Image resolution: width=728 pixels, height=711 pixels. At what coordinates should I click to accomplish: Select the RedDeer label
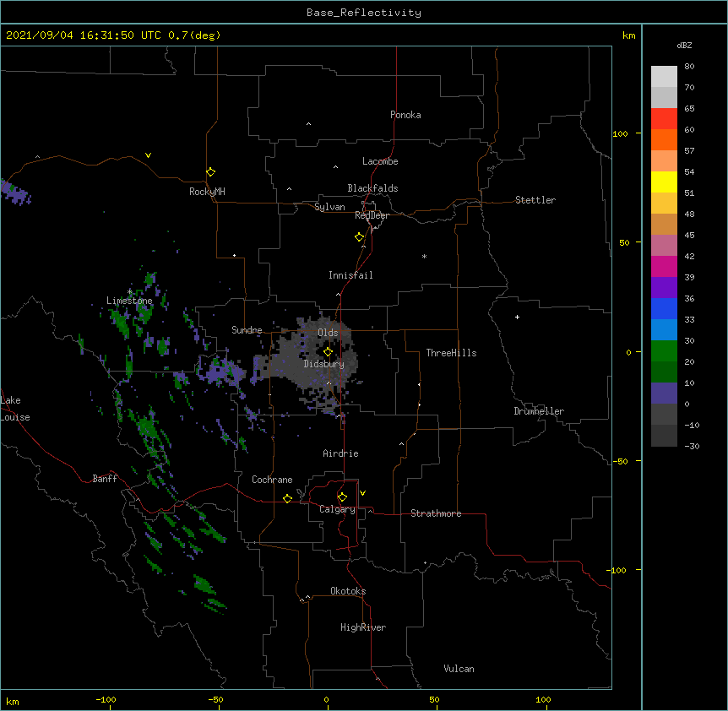coord(372,215)
